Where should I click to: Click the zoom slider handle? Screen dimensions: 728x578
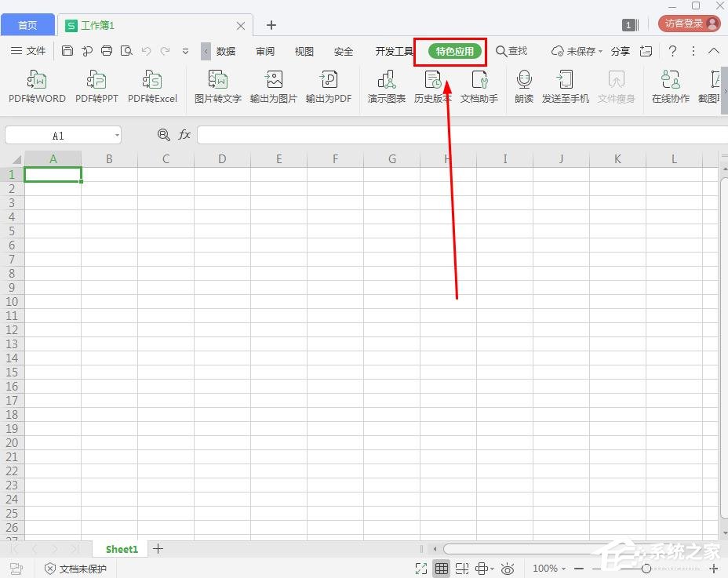click(x=646, y=569)
